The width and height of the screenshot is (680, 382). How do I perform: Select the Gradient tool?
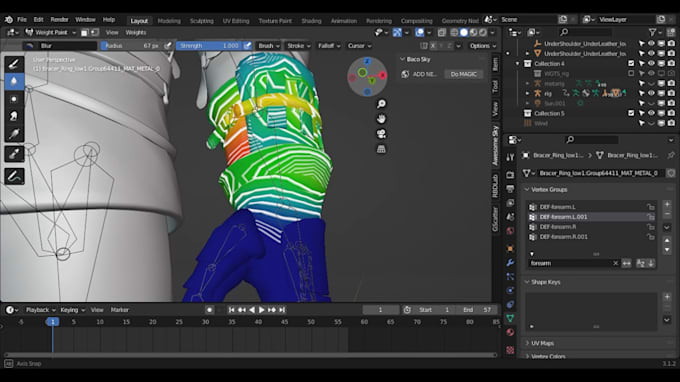tap(14, 134)
